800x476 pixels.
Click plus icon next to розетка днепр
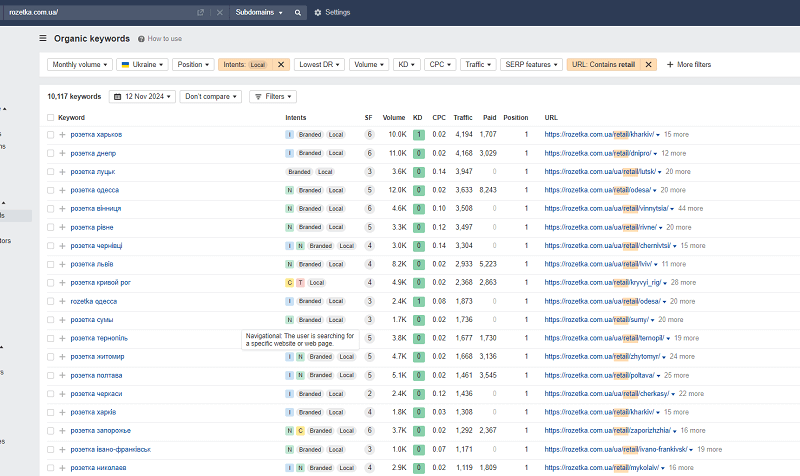[62, 153]
